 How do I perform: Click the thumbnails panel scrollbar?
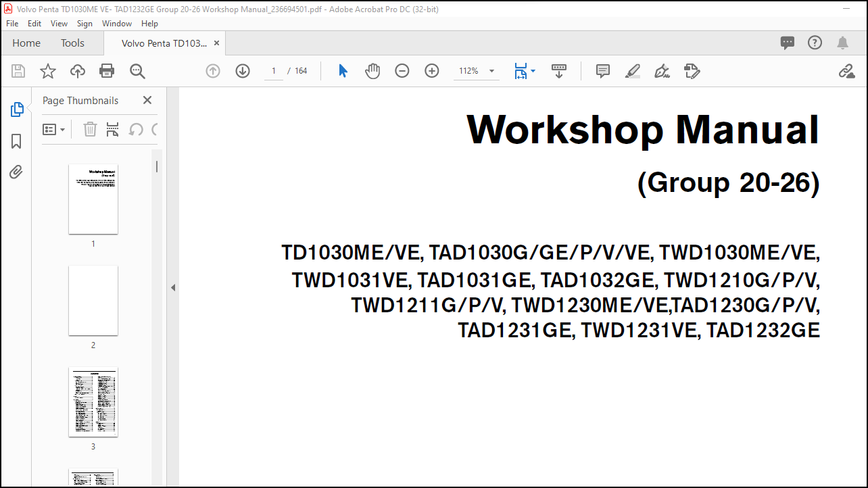(157, 166)
